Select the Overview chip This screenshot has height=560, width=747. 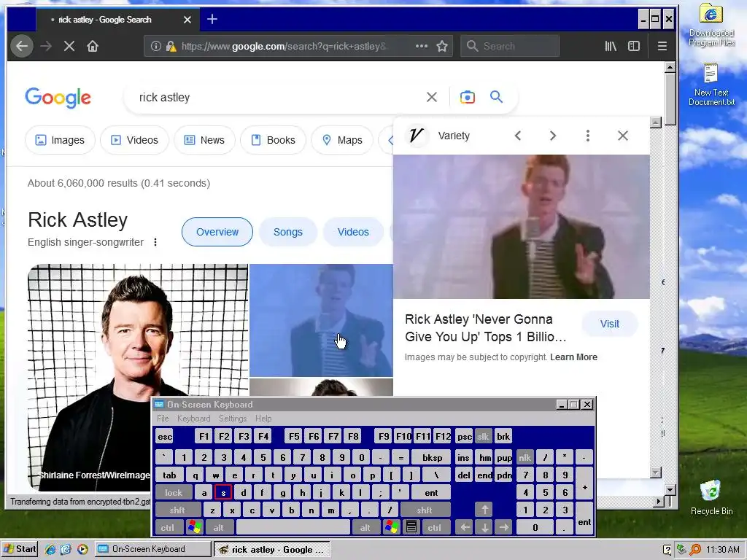(x=217, y=232)
